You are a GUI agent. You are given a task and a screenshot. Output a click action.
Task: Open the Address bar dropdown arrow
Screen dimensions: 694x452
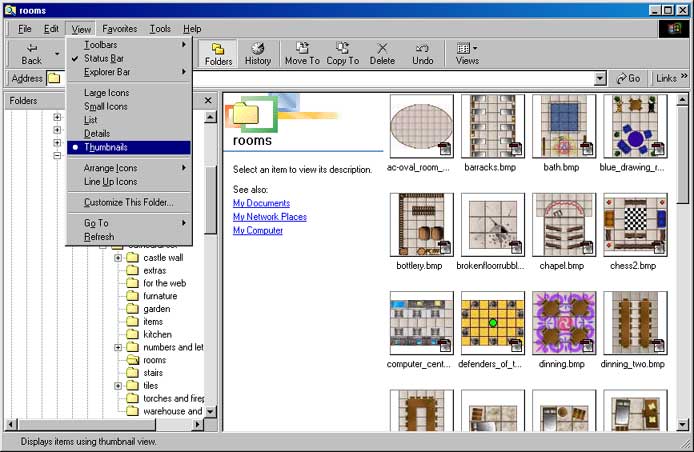coord(600,79)
